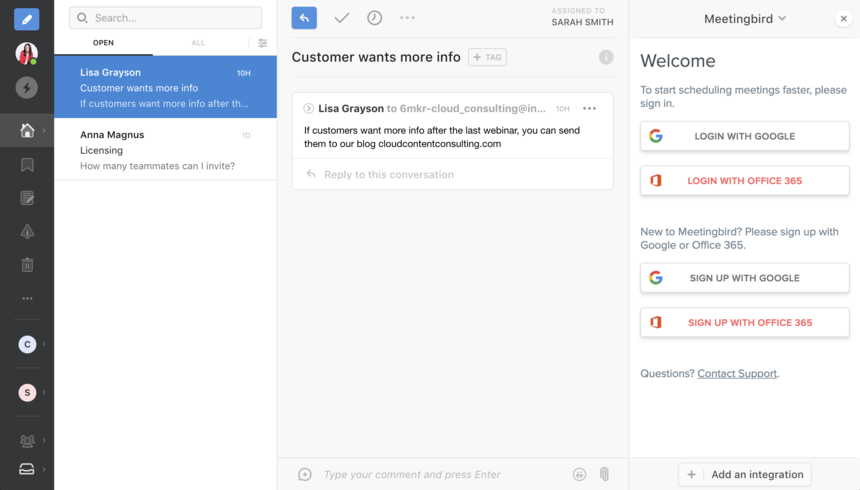Click the blue compose pencil icon
This screenshot has width=860, height=490.
26,19
